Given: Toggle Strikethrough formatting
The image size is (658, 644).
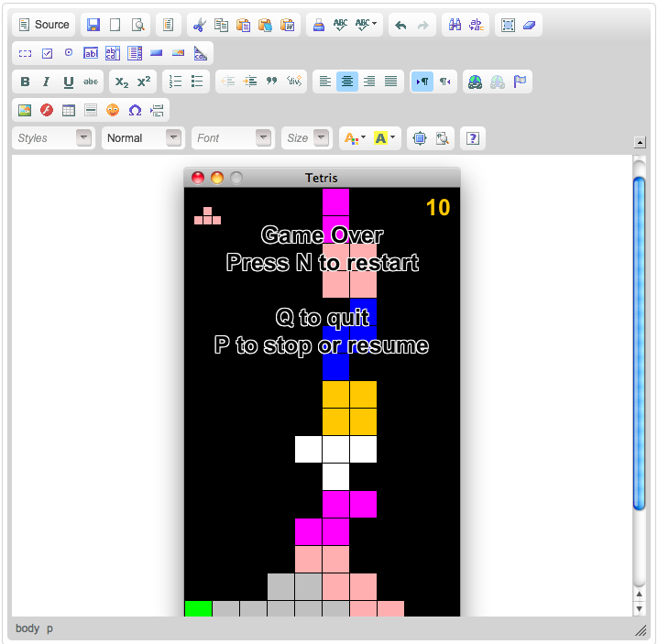Looking at the screenshot, I should 90,82.
